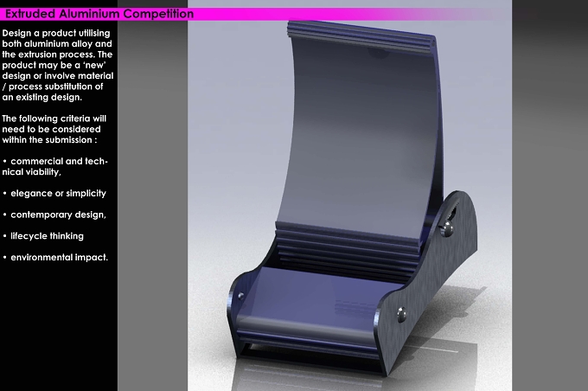Click the ribbed top edge of the backrest

click(361, 33)
